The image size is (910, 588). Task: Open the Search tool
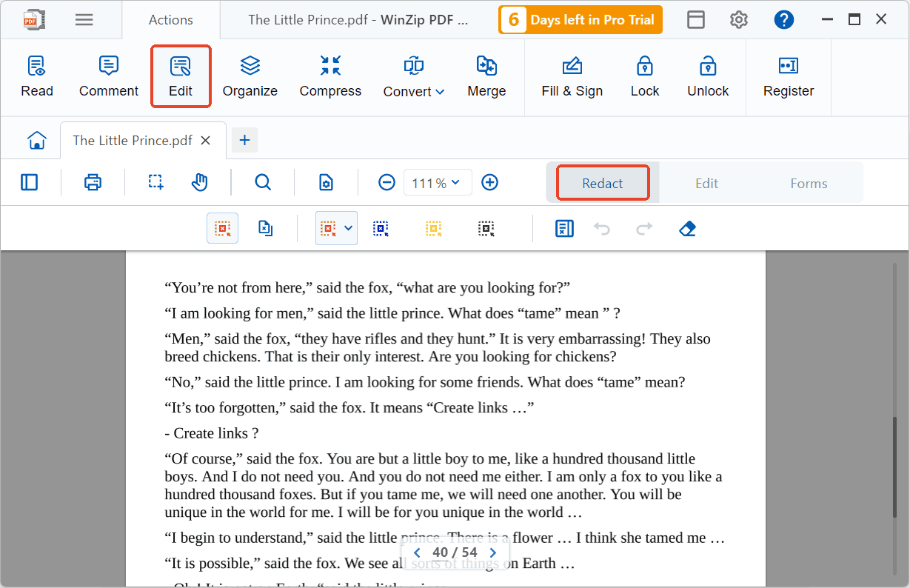click(x=262, y=182)
